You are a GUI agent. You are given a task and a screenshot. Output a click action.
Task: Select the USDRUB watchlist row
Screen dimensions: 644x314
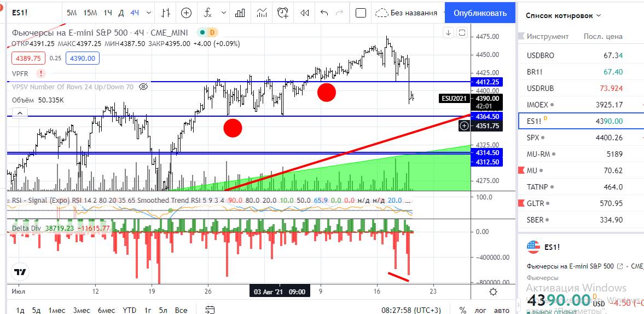(581, 88)
